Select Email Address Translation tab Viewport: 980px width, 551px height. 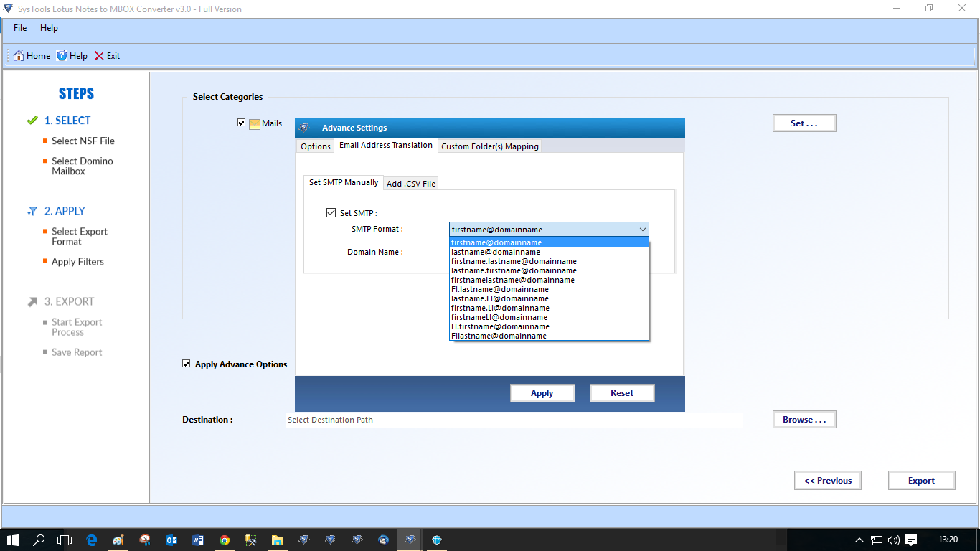click(x=386, y=145)
